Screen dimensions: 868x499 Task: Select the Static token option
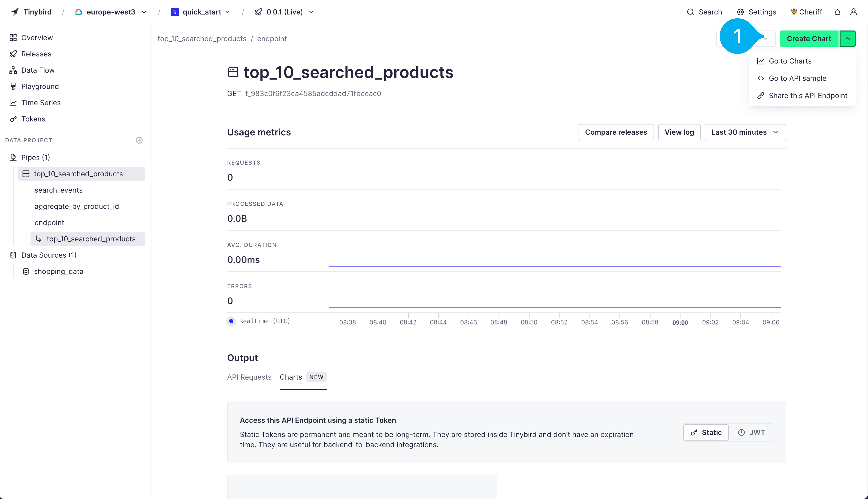706,432
